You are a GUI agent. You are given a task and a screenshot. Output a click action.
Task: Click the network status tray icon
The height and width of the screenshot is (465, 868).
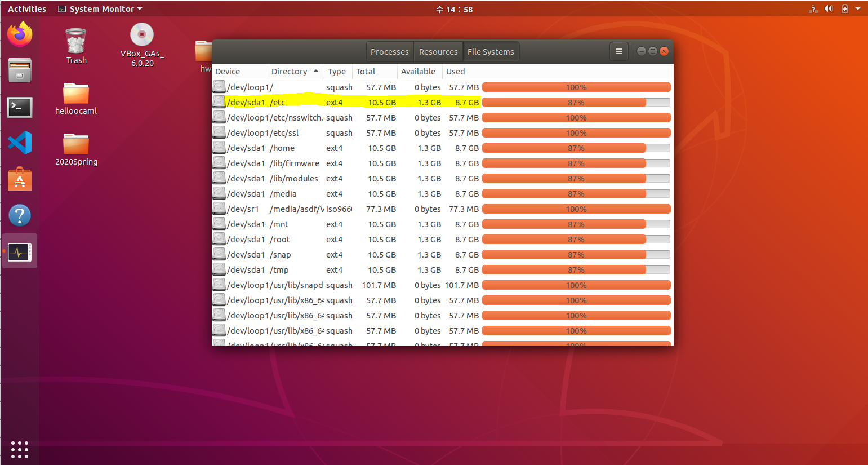pyautogui.click(x=813, y=9)
